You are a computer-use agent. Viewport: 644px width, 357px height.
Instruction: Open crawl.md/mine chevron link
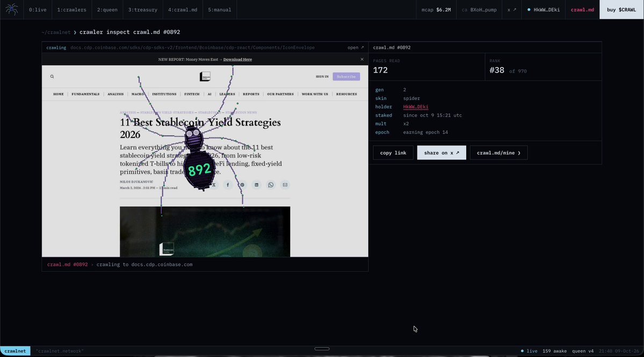coord(498,152)
